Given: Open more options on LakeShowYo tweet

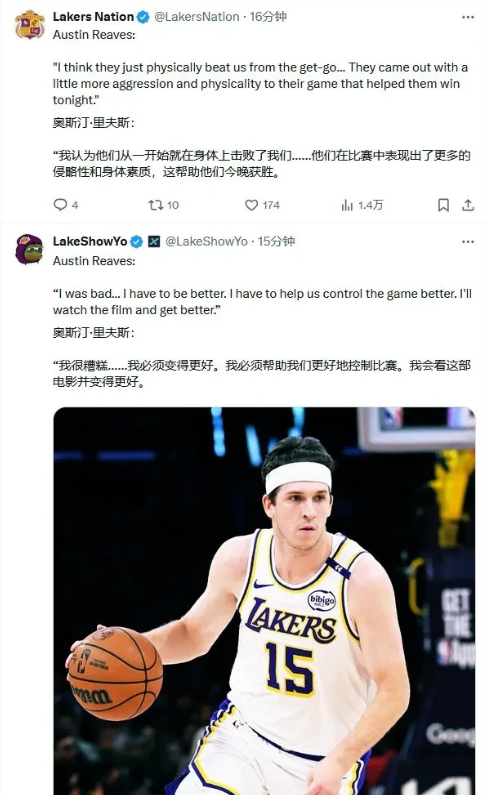Looking at the screenshot, I should (468, 242).
